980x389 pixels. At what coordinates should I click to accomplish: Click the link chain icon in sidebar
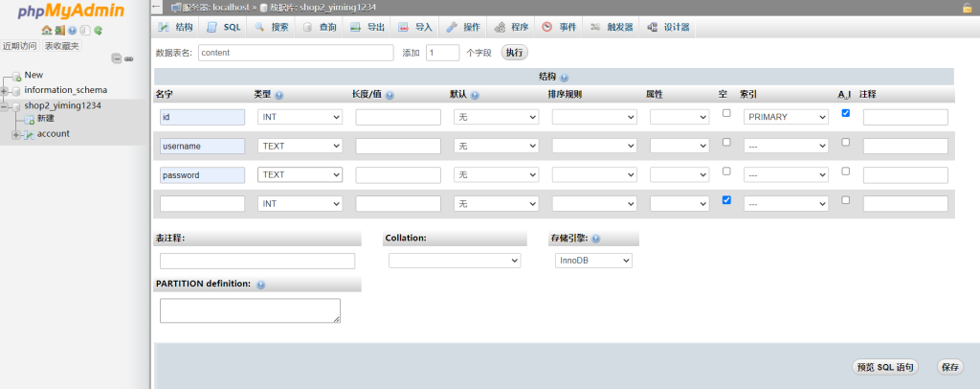(129, 58)
